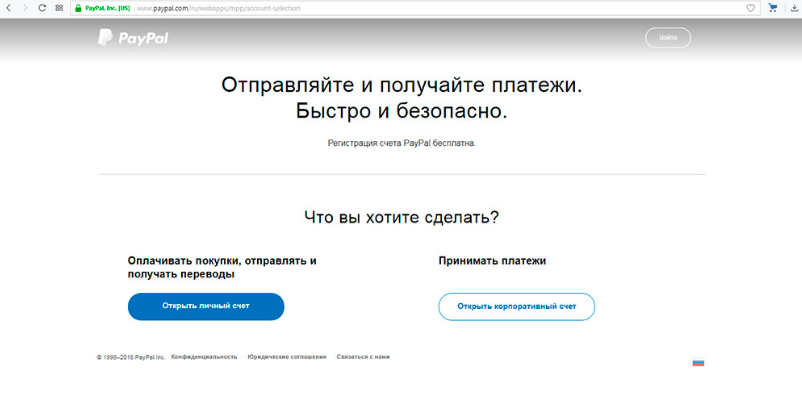Open language selector via Russian flag icon

[x=698, y=362]
